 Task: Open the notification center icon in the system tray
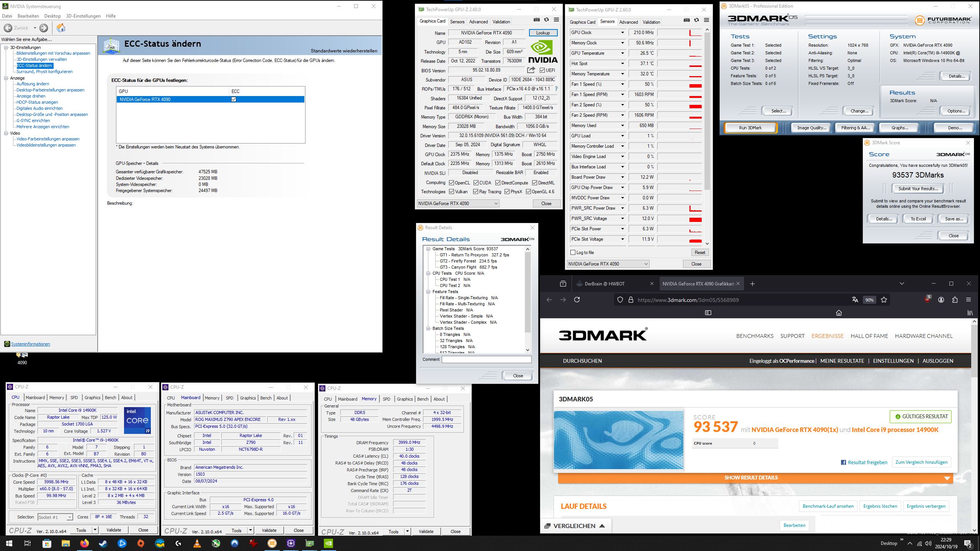(x=968, y=543)
